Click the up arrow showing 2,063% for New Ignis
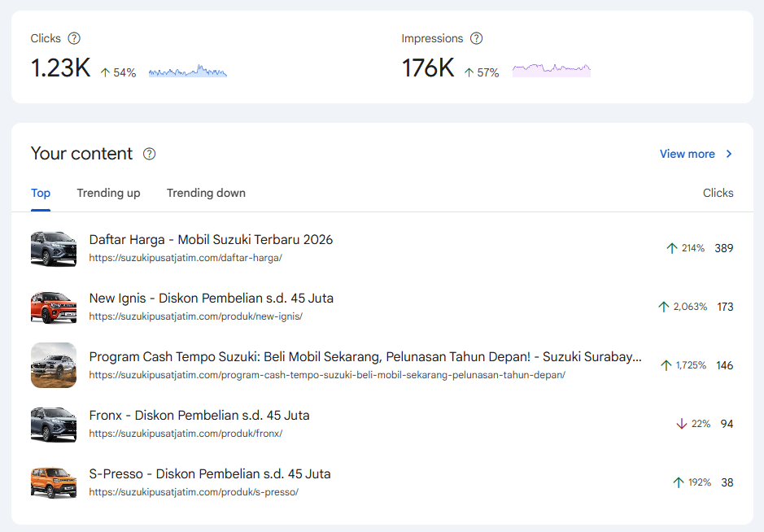764x532 pixels. [664, 307]
